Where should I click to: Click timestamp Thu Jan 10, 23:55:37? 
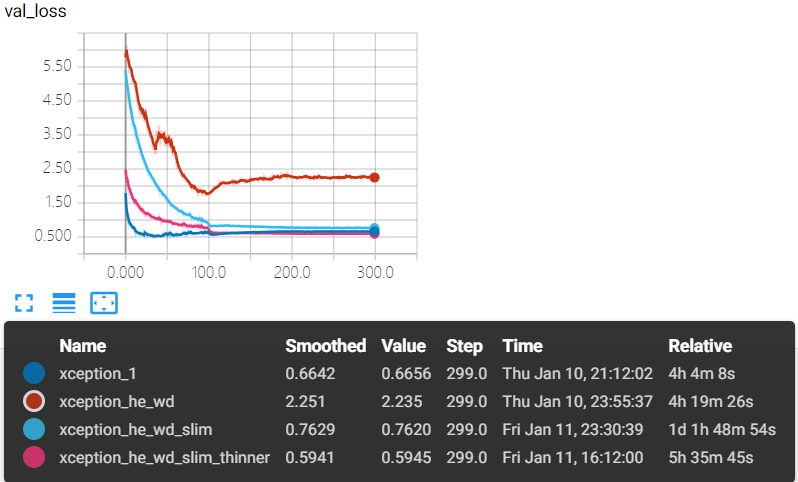(x=578, y=402)
